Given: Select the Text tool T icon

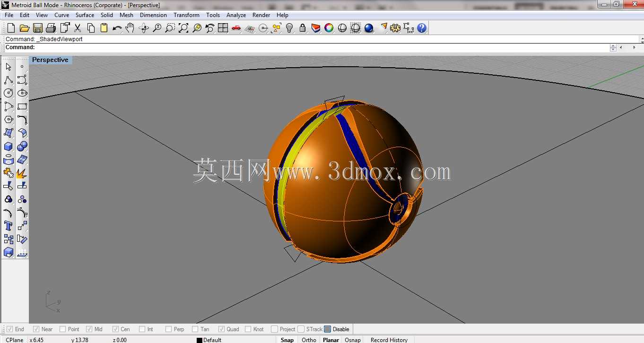Looking at the screenshot, I should tap(9, 226).
